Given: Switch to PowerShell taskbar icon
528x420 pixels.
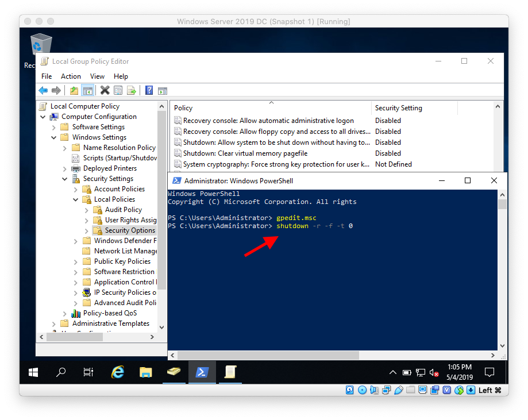Looking at the screenshot, I should (x=202, y=372).
